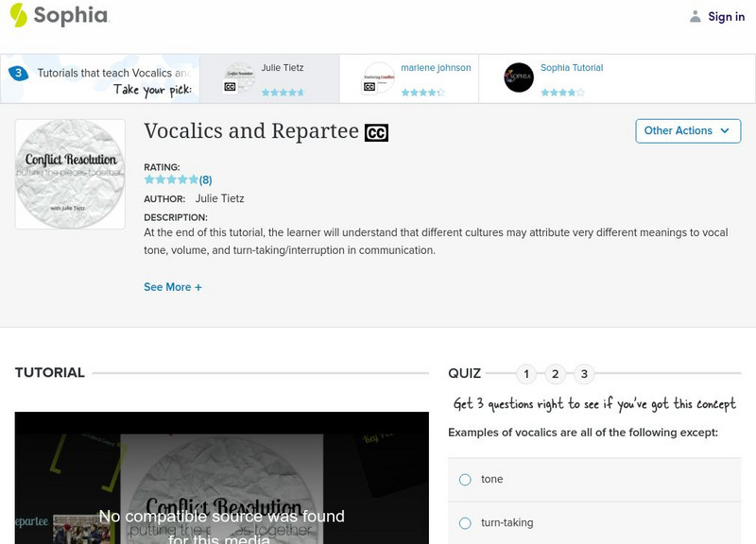
Task: Click the five-star rating under RATING
Action: click(x=170, y=178)
